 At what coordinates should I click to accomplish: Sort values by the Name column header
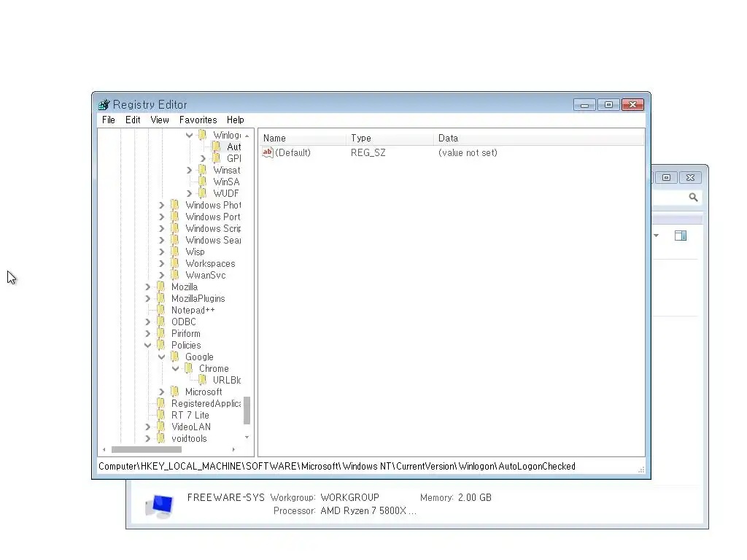tap(302, 138)
